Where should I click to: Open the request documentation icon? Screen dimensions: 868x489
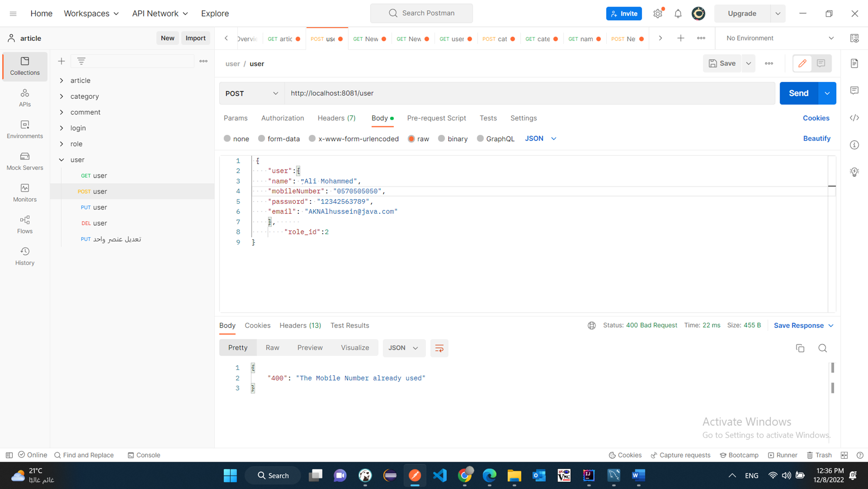(x=854, y=63)
